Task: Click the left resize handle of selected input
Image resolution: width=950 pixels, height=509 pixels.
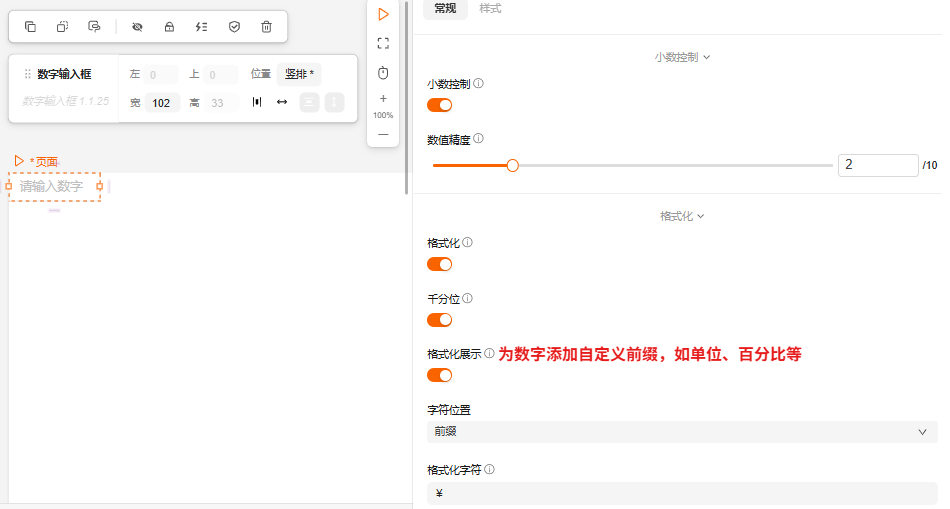Action: 8,187
